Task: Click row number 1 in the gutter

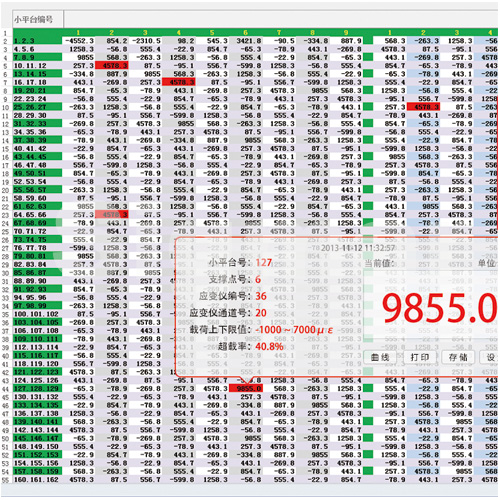Action: [x=5, y=33]
